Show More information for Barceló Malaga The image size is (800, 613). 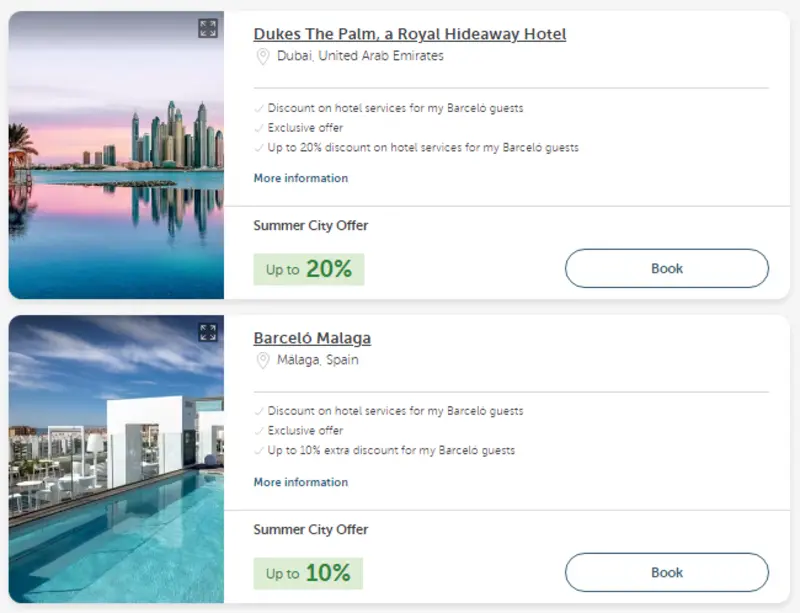click(x=300, y=482)
